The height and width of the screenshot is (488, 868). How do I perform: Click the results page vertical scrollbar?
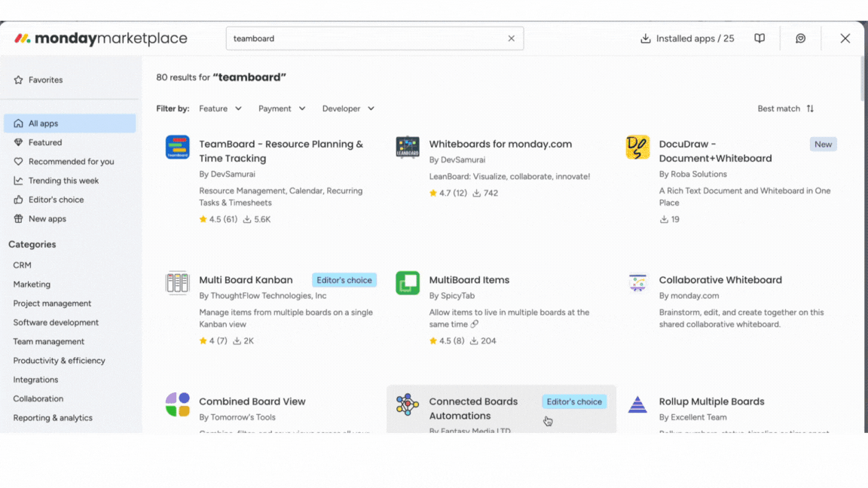click(864, 78)
